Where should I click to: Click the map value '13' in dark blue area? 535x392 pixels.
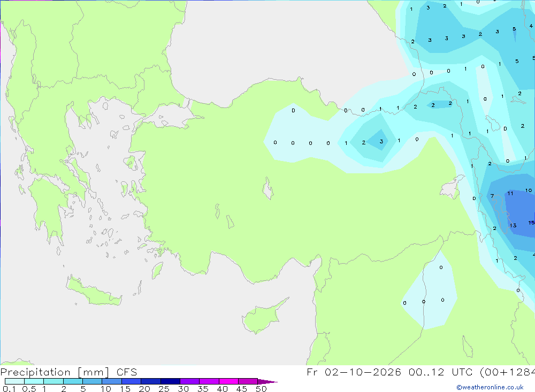(x=513, y=226)
